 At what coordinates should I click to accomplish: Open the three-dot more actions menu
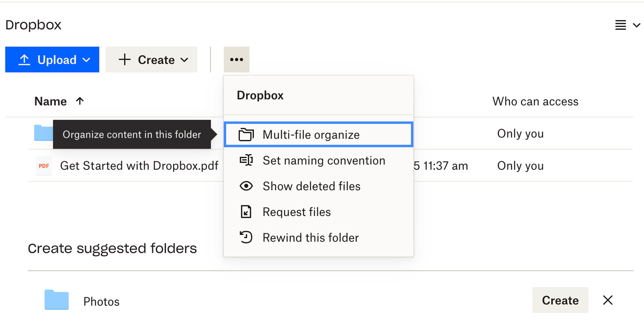(236, 59)
